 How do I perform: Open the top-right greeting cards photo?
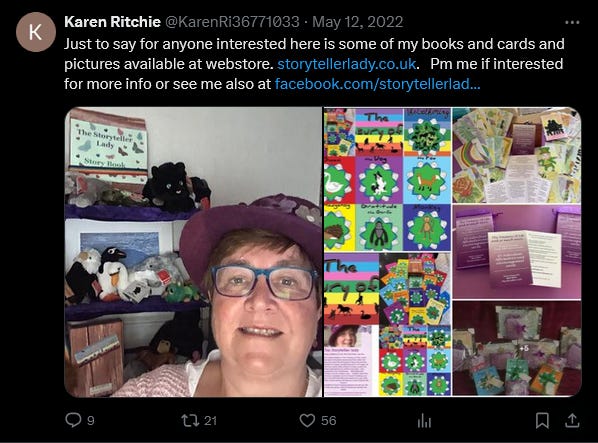[x=517, y=155]
